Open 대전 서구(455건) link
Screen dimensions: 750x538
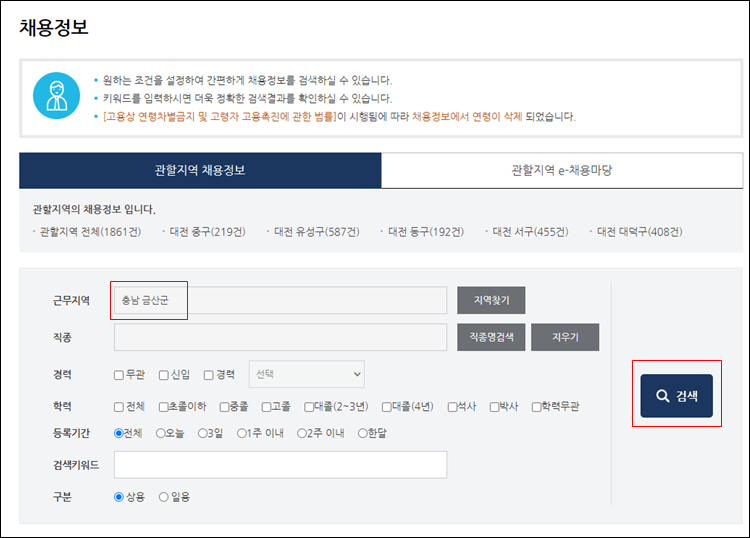click(530, 232)
